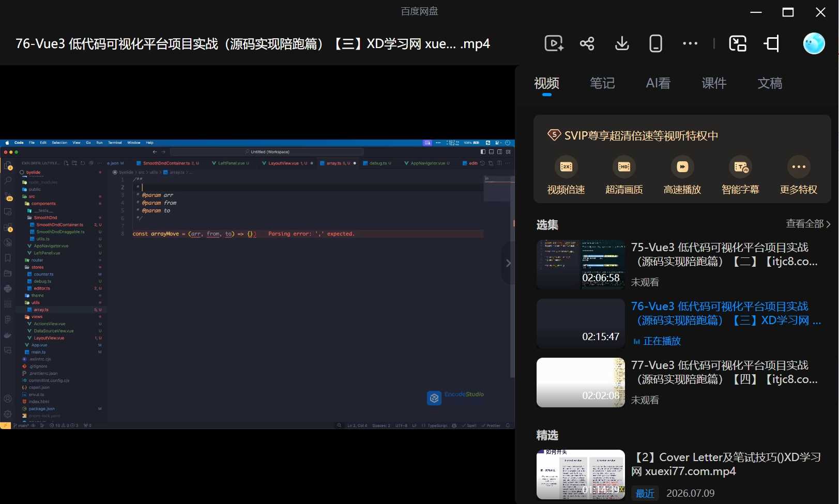Click the 选集 section heading
Viewport: 839px width, 504px height.
pyautogui.click(x=547, y=225)
